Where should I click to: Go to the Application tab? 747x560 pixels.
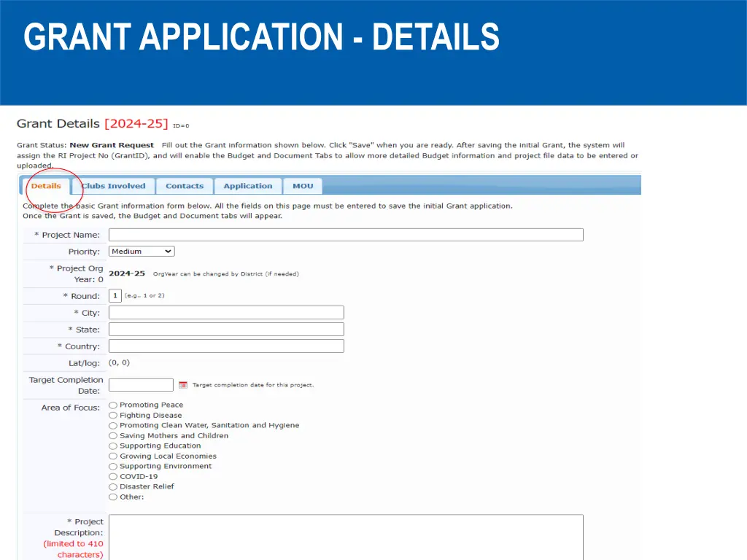tap(247, 186)
